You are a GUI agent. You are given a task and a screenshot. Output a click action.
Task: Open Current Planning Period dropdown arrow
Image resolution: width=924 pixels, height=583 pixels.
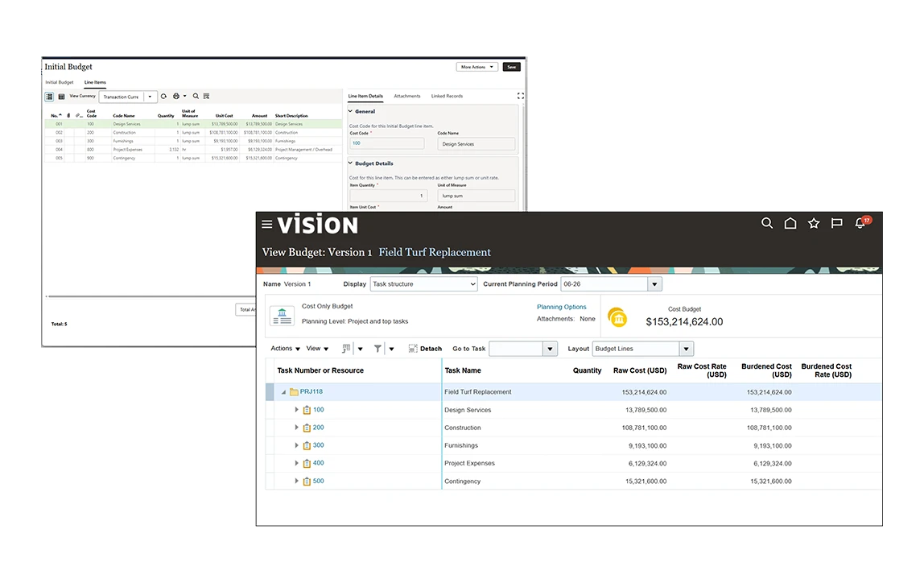(x=654, y=284)
